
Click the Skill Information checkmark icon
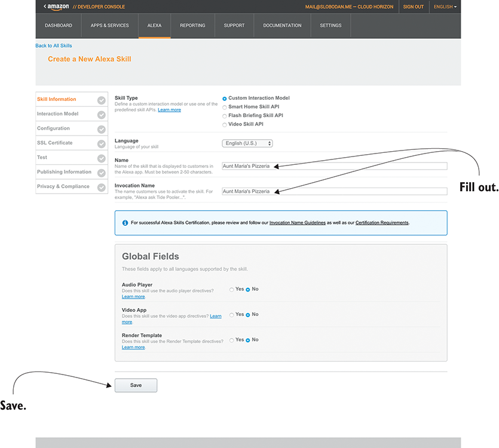tap(102, 100)
